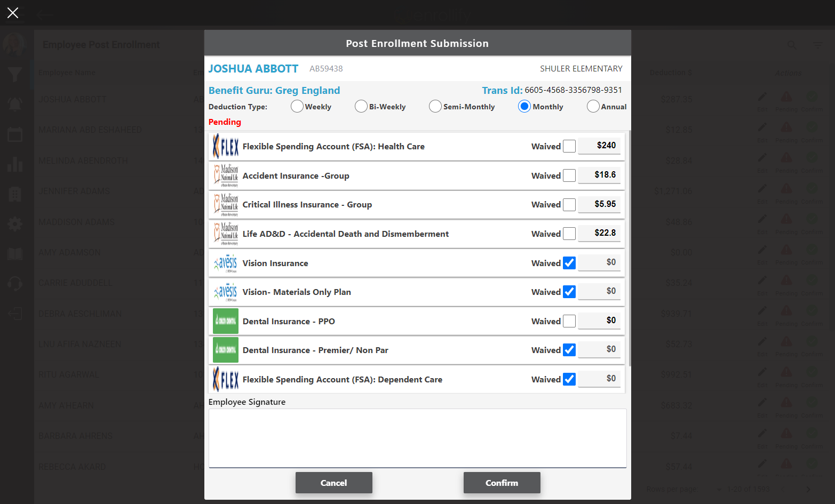
Task: Open the calendar icon in the sidebar
Action: (x=15, y=134)
